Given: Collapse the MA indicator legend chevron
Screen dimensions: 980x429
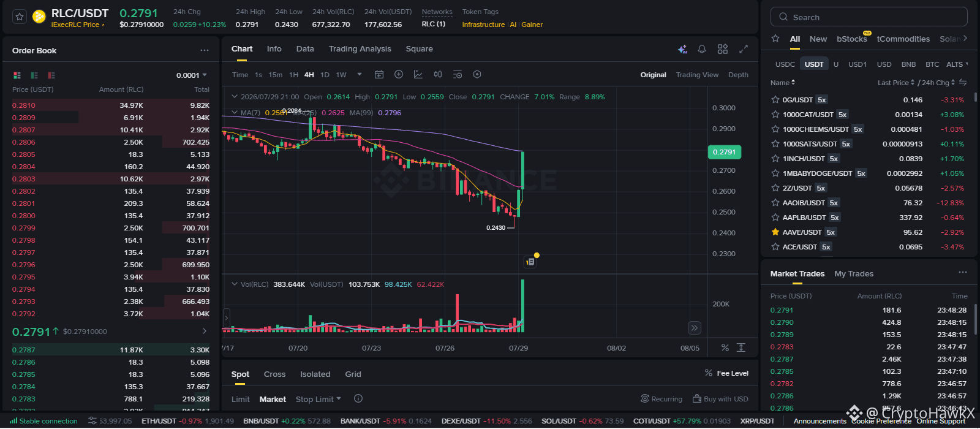Looking at the screenshot, I should pyautogui.click(x=234, y=112).
